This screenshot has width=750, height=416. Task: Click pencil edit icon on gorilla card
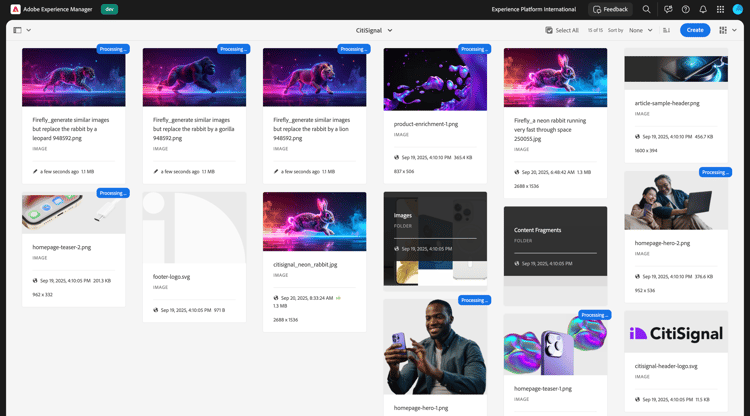(155, 171)
